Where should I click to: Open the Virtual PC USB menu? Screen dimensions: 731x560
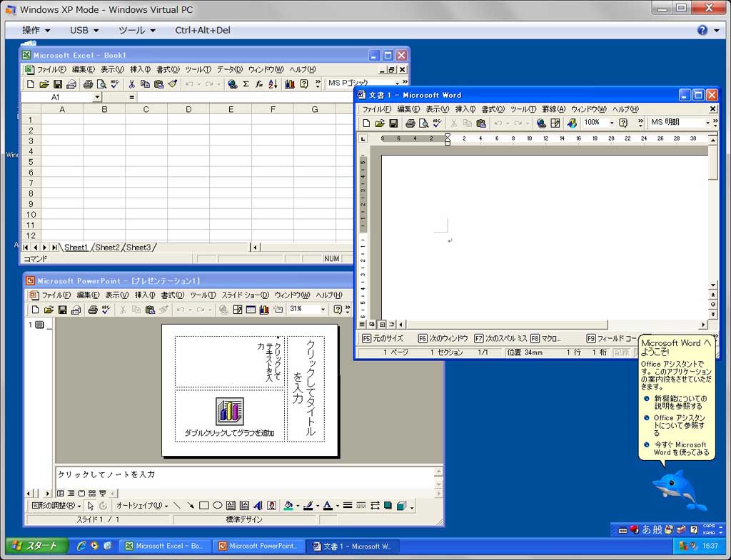pos(84,30)
